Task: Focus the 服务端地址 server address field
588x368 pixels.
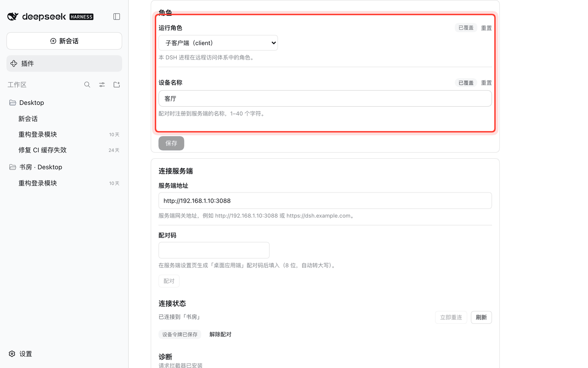Action: pos(325,201)
